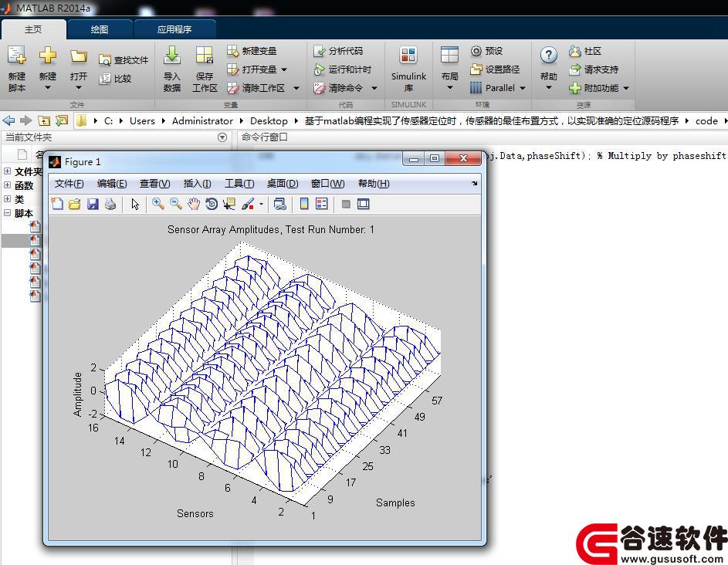728x565 pixels.
Task: Click Link Plot icon in Figure 1
Action: [280, 204]
